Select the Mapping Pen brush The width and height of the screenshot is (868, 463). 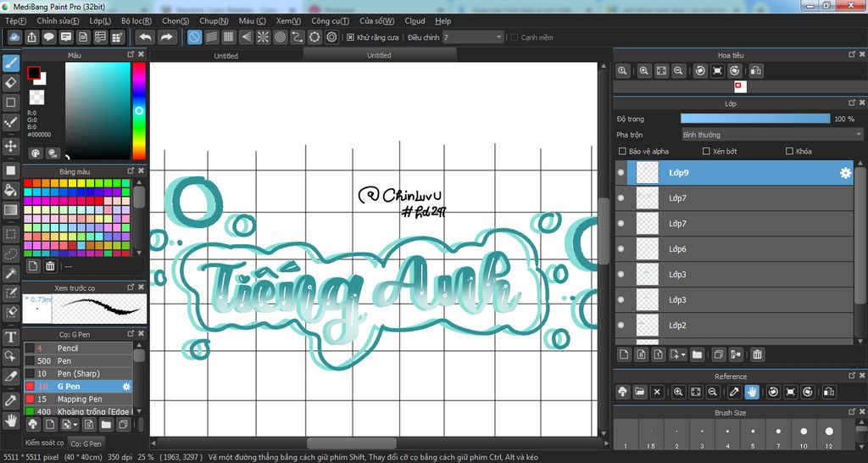click(77, 399)
